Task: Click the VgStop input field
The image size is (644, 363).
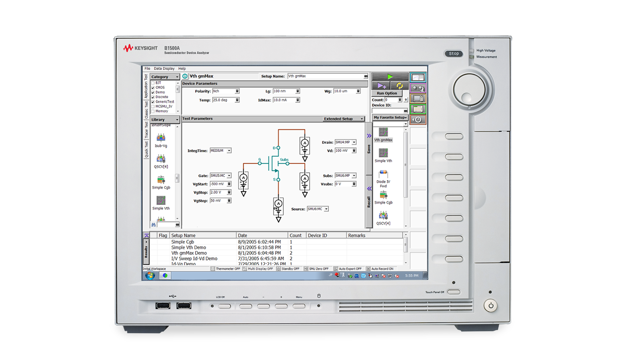Action: click(x=218, y=192)
